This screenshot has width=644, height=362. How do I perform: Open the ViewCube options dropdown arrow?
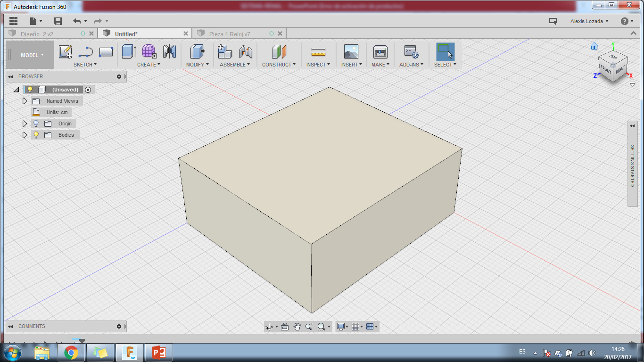pyautogui.click(x=632, y=84)
